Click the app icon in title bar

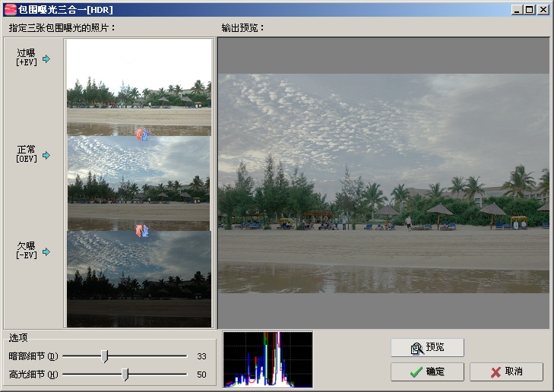[x=10, y=10]
